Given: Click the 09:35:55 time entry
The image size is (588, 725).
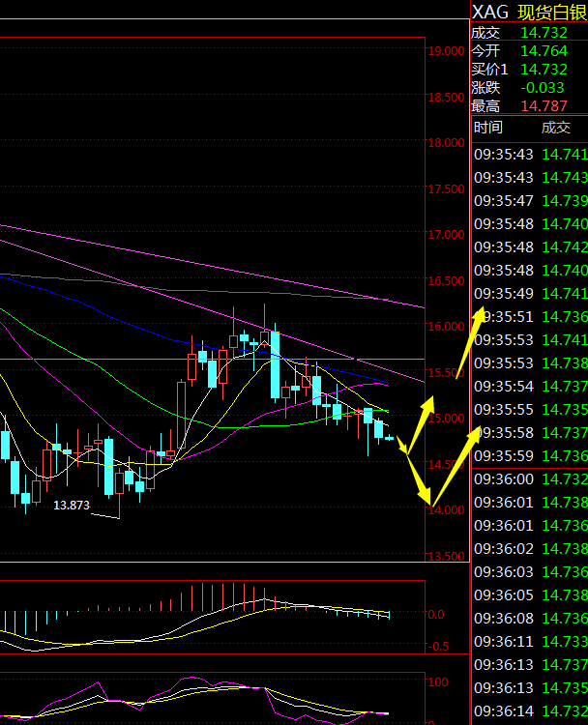Looking at the screenshot, I should tap(503, 410).
